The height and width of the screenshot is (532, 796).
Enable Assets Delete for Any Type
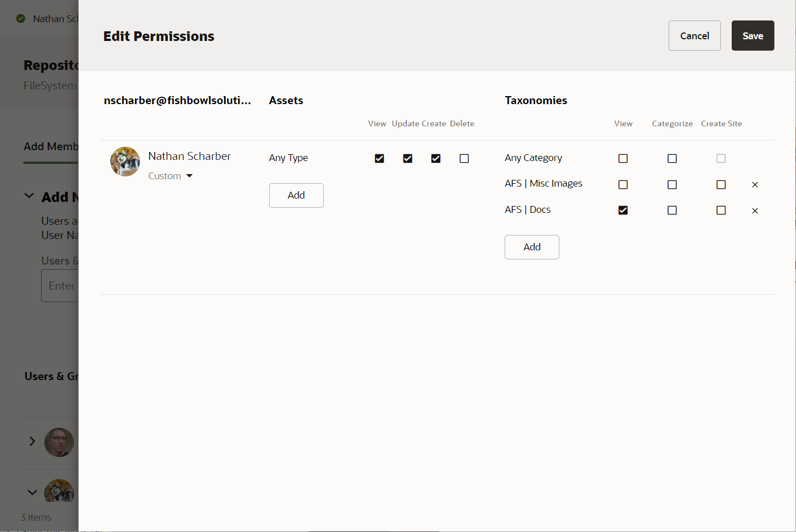(464, 159)
